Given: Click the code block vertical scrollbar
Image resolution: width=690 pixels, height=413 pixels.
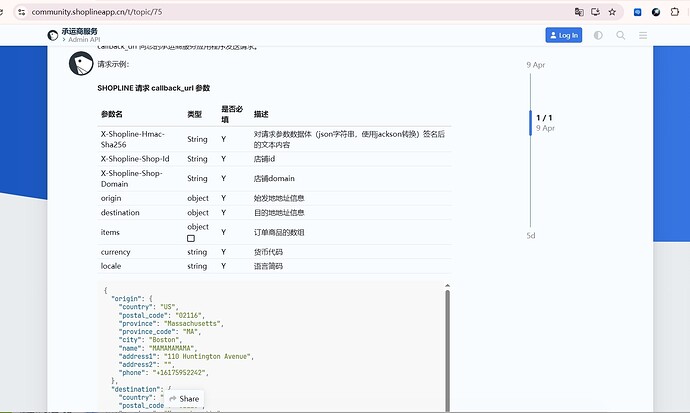Looking at the screenshot, I should click(448, 350).
